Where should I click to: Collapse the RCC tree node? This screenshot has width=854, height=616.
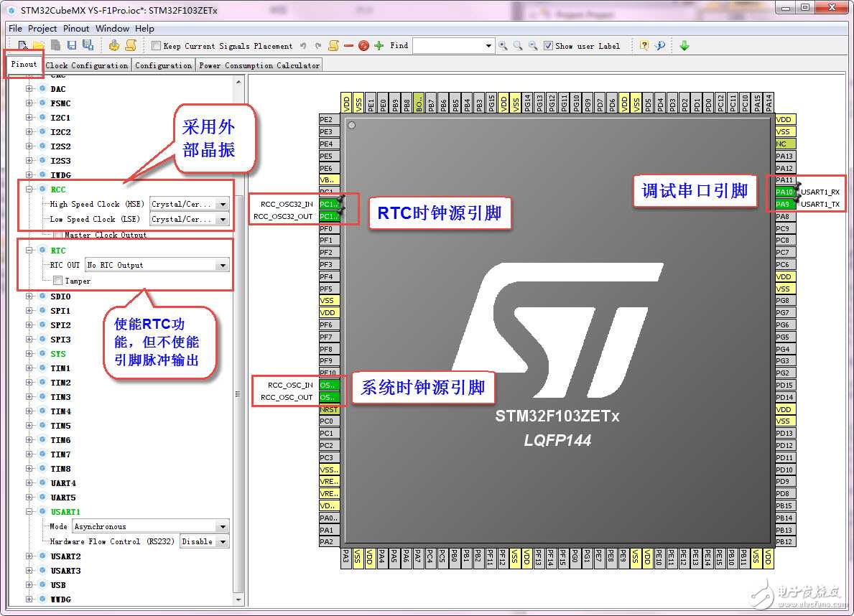(x=29, y=190)
